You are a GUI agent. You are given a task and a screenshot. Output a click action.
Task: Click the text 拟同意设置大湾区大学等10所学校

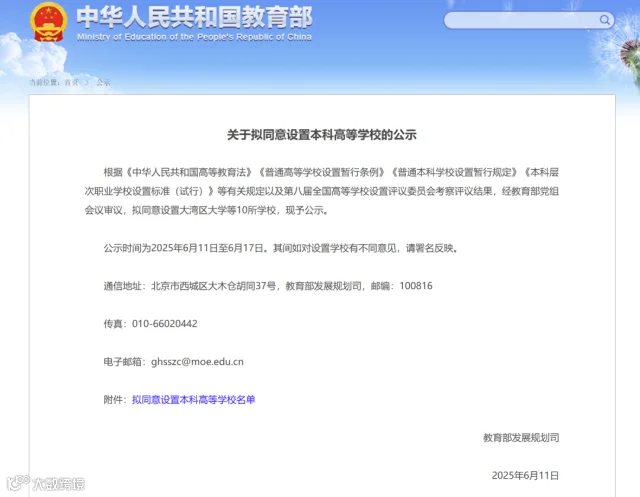204,210
